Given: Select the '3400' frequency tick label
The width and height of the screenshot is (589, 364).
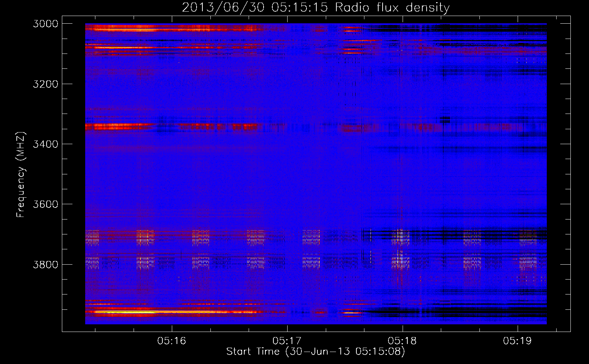Looking at the screenshot, I should [x=46, y=144].
